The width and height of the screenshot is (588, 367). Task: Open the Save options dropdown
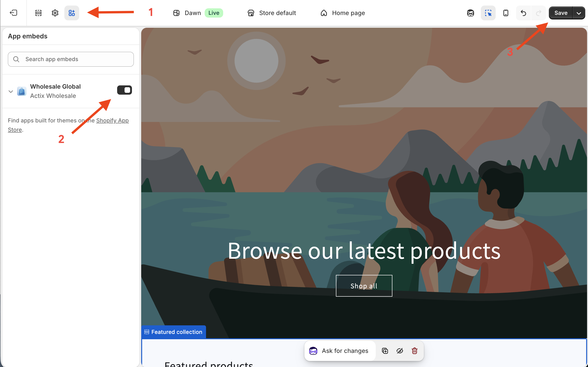point(579,13)
